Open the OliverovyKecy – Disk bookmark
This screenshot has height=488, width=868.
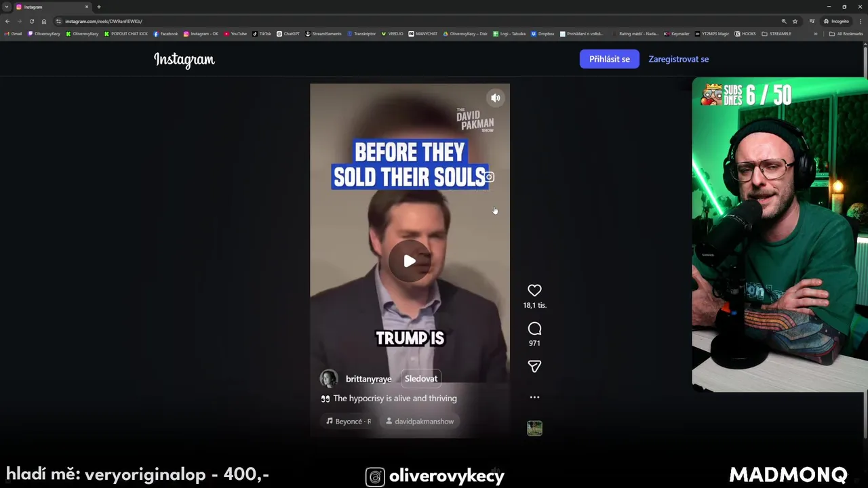pos(465,33)
